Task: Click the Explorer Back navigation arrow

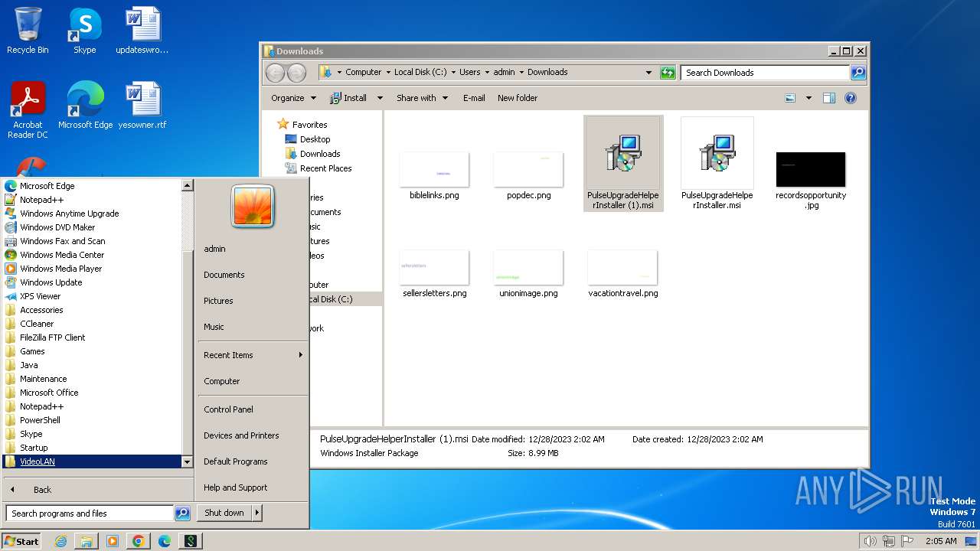Action: pos(275,73)
